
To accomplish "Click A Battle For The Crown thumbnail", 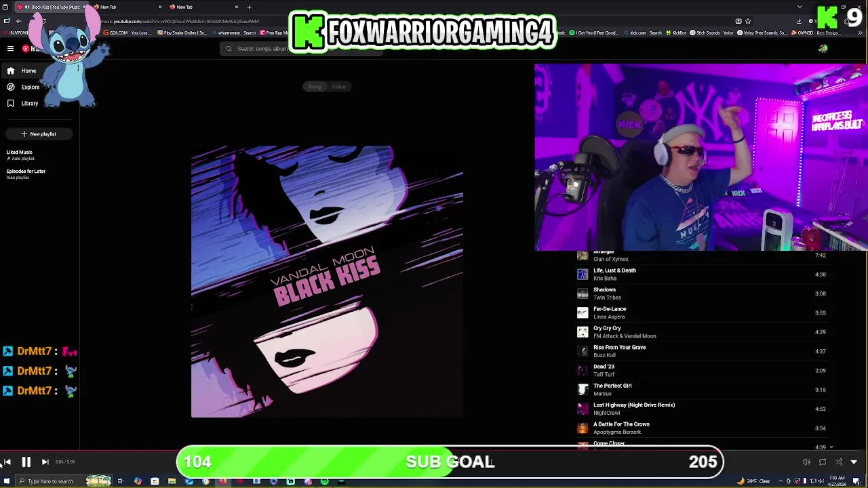I will [583, 428].
